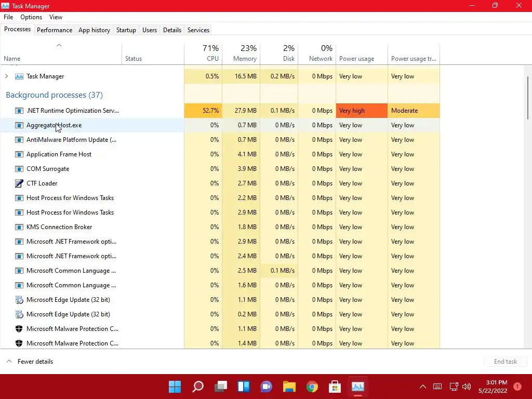Open the Chat taskbar icon
The image size is (532, 399).
pos(267,387)
